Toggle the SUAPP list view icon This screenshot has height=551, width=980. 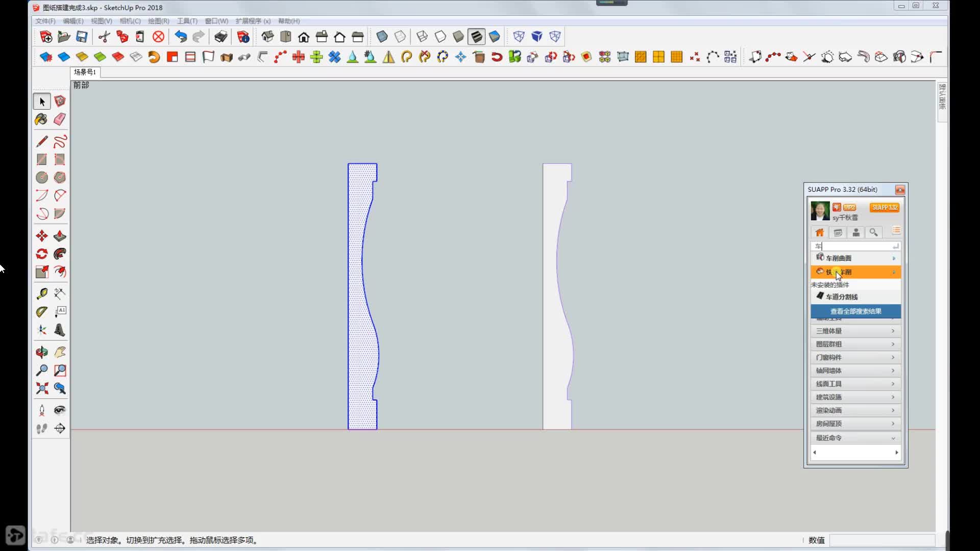tap(896, 231)
